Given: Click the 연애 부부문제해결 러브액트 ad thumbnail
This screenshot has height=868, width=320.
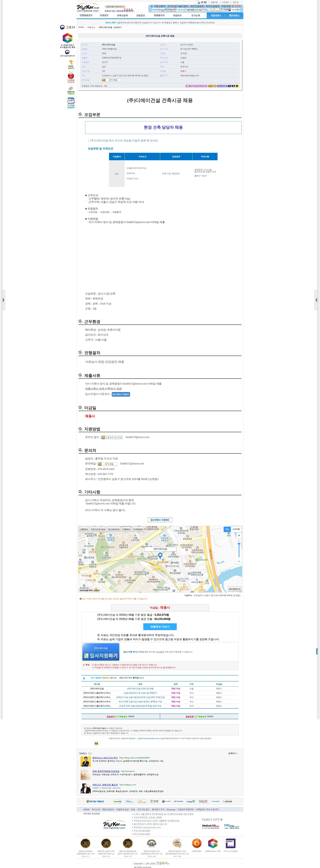Looking at the screenshot, I should (x=86, y=775).
